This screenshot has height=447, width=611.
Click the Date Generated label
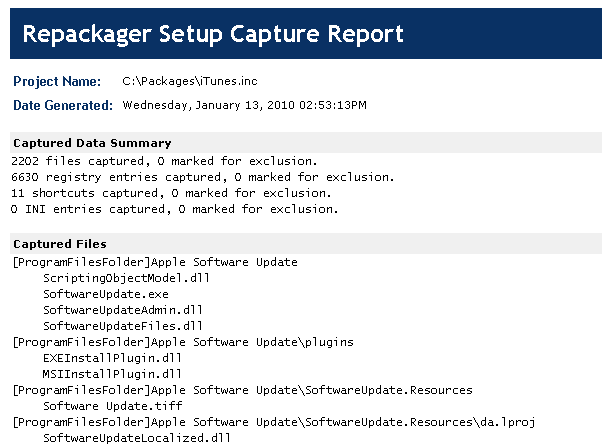point(63,105)
